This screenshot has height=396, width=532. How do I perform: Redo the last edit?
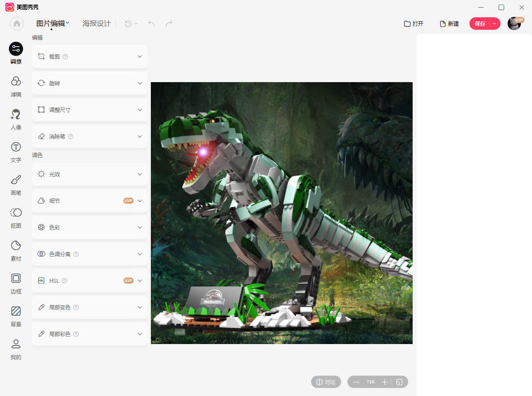[169, 24]
